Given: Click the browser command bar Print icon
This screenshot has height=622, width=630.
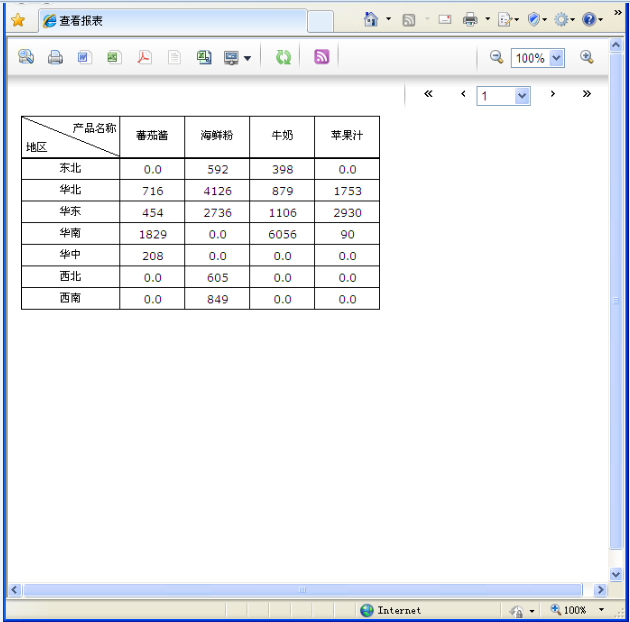Looking at the screenshot, I should pyautogui.click(x=470, y=19).
